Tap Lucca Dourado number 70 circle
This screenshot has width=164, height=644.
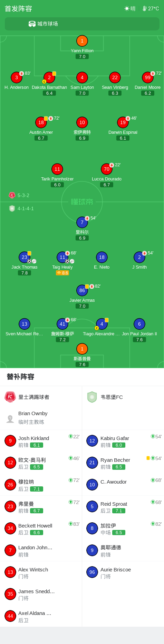(x=107, y=169)
